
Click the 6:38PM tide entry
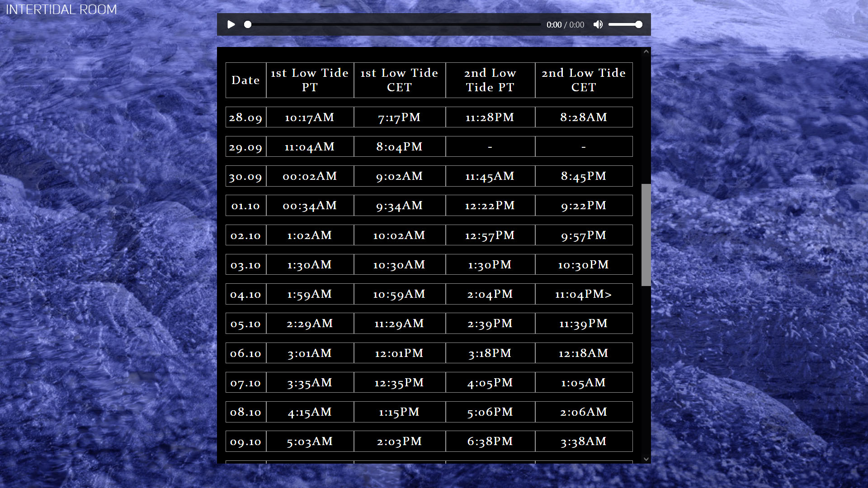[x=490, y=441]
